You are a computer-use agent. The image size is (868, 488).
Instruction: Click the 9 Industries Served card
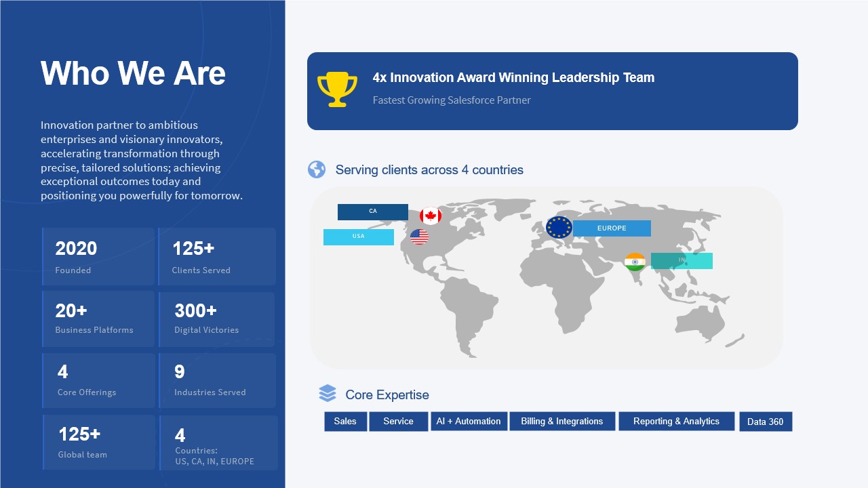coord(217,380)
